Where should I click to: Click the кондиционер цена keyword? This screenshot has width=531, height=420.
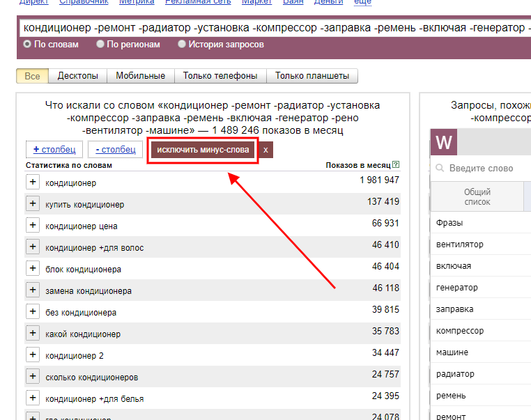click(x=82, y=226)
